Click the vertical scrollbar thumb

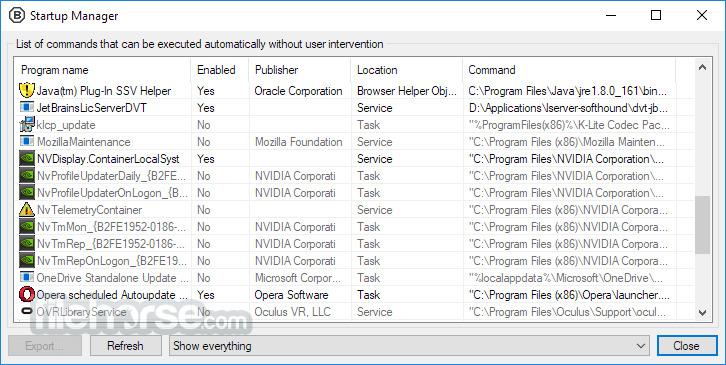coord(702,225)
